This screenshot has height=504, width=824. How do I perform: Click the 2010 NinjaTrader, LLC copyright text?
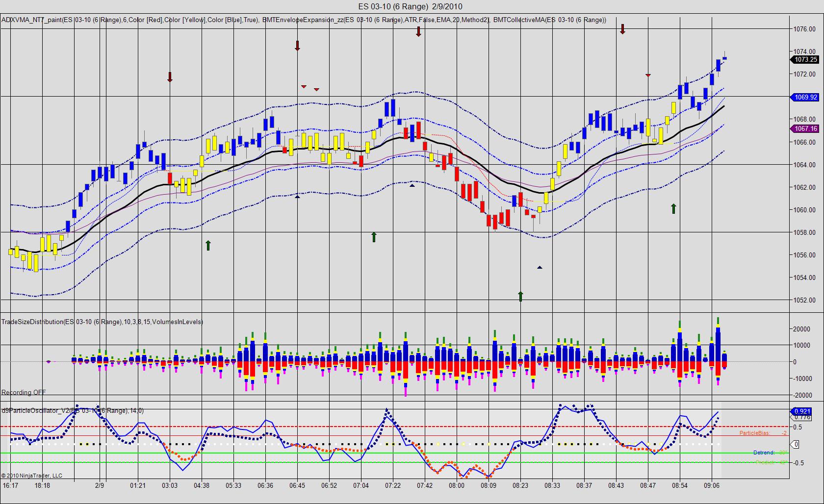click(x=32, y=475)
